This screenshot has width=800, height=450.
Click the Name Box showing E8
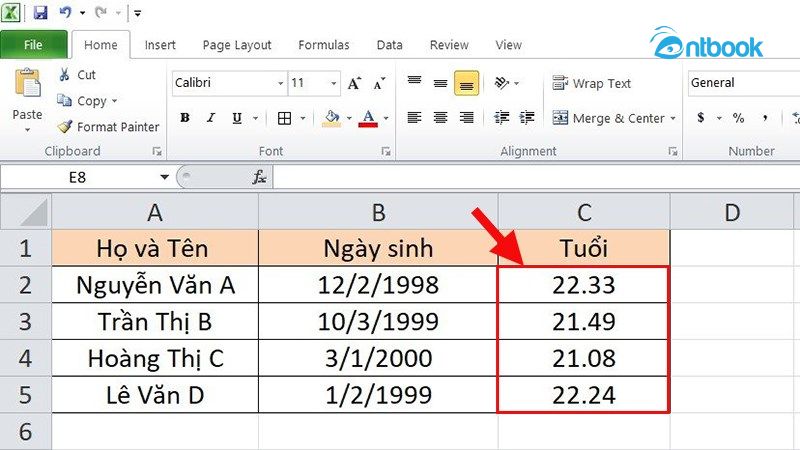pyautogui.click(x=78, y=178)
